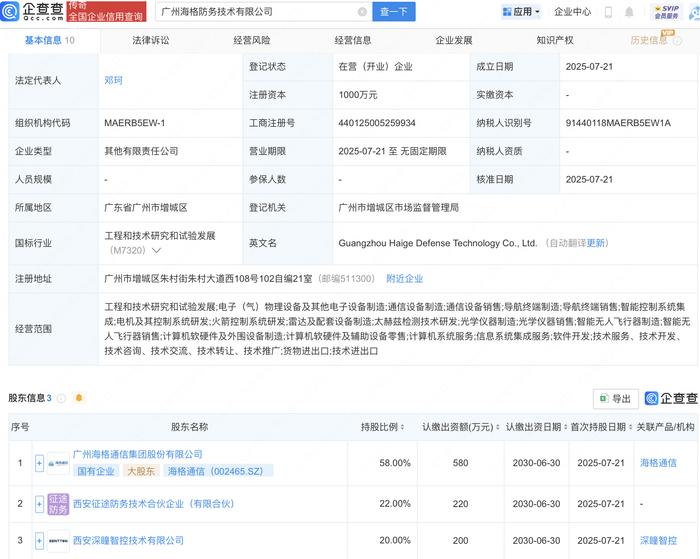Click 附近企业 link
Image resolution: width=700 pixels, height=559 pixels.
click(404, 279)
